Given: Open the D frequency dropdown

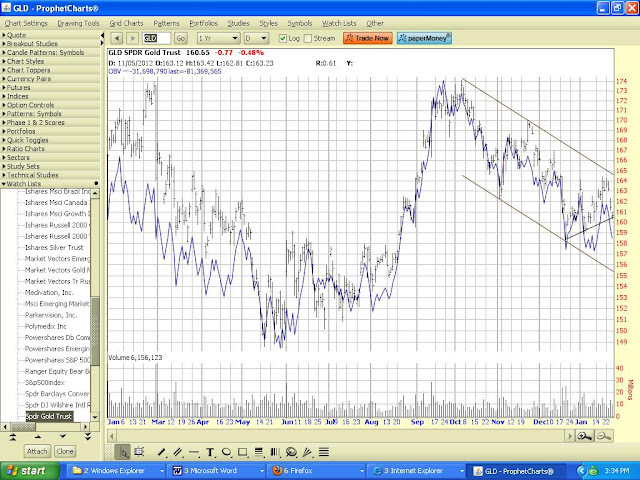Looking at the screenshot, I should (x=256, y=38).
